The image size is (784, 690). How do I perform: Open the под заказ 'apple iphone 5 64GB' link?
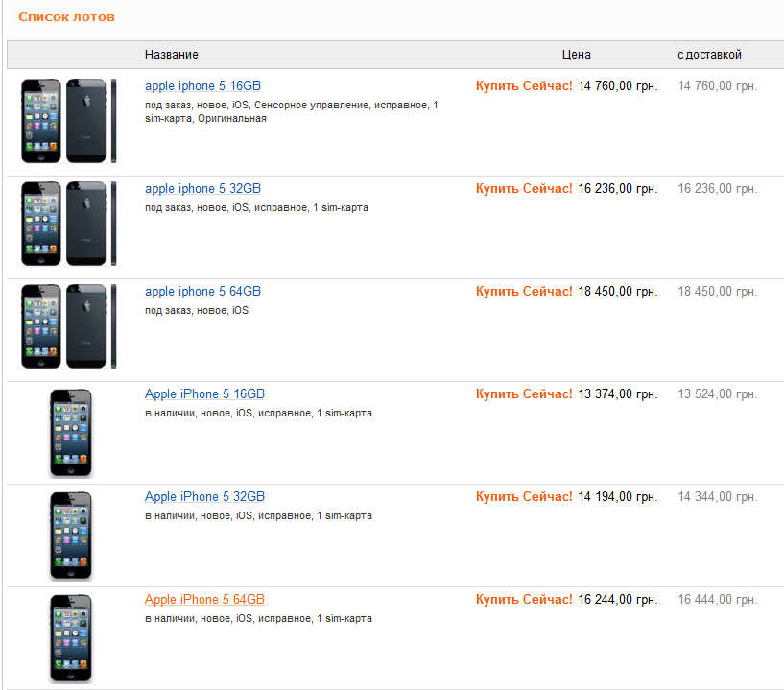pyautogui.click(x=202, y=292)
